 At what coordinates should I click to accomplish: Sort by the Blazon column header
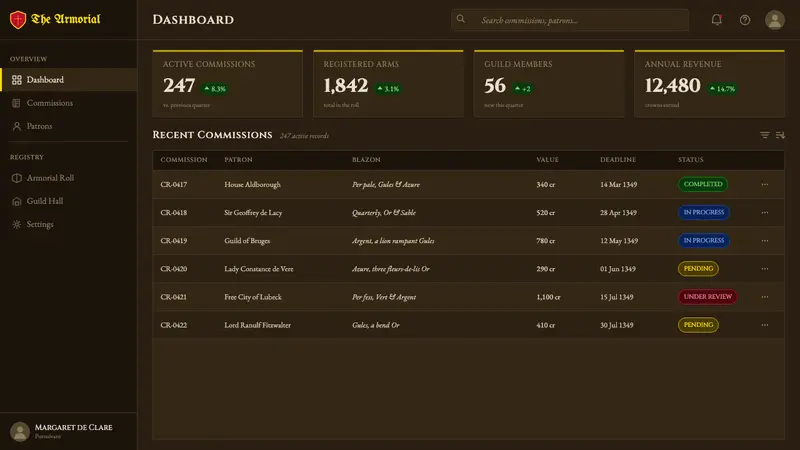click(366, 160)
